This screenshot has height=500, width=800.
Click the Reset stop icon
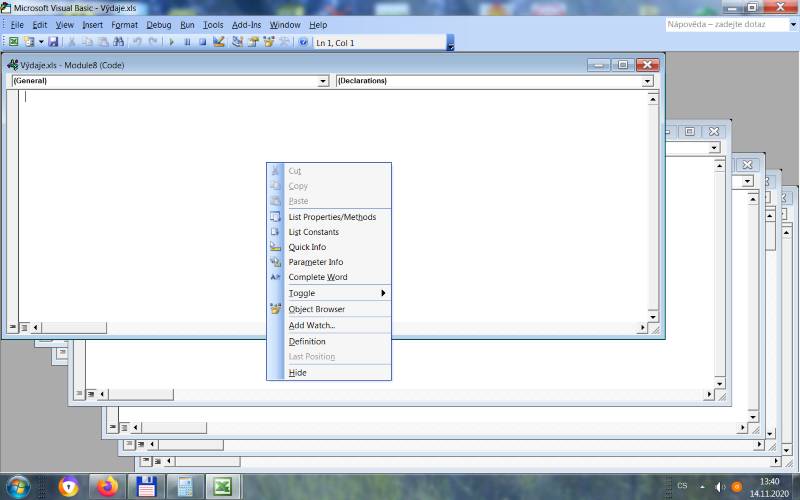click(203, 42)
